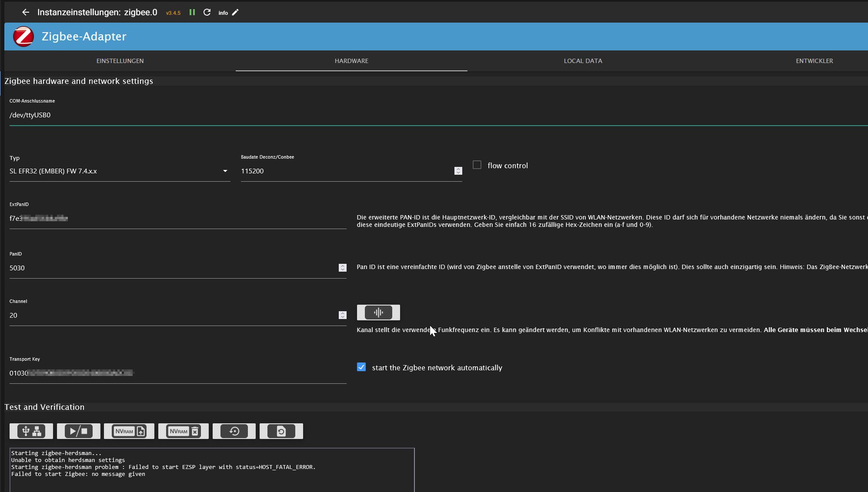Click the Transport Key input field

point(178,373)
